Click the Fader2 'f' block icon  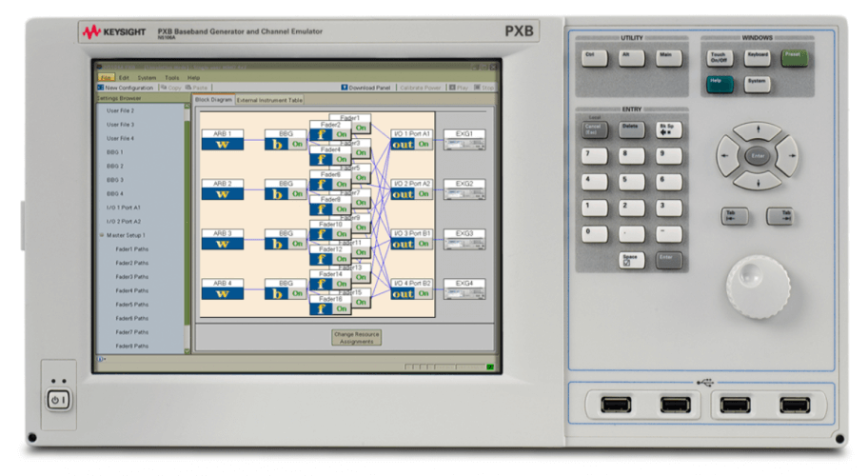(322, 134)
